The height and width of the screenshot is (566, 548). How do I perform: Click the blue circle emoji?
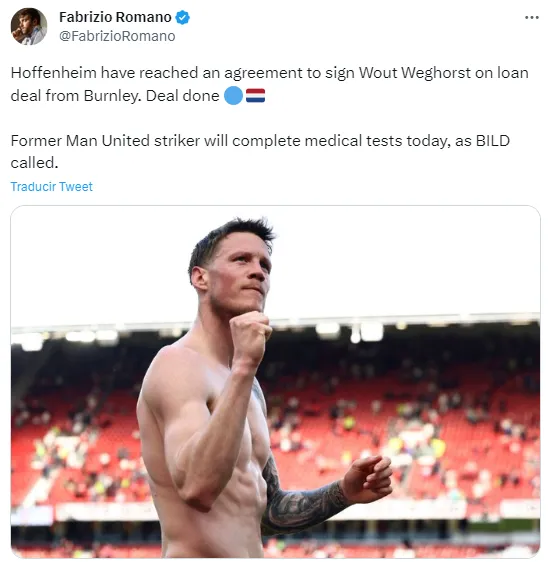pos(233,96)
